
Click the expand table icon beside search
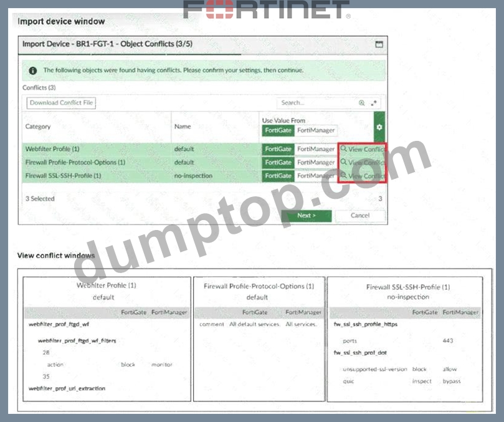374,103
